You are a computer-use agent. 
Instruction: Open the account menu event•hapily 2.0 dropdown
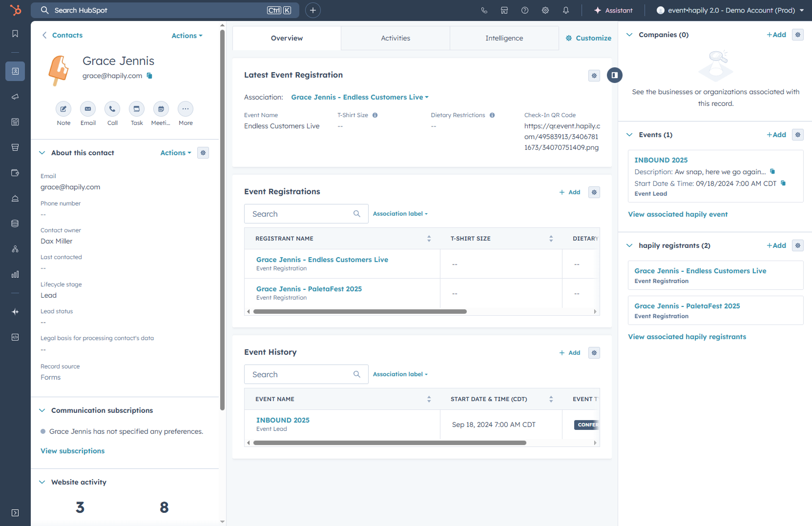730,10
